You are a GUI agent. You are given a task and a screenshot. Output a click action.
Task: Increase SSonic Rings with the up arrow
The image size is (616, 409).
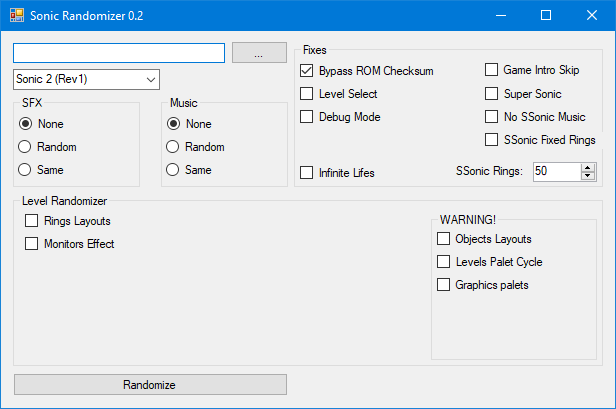(587, 167)
